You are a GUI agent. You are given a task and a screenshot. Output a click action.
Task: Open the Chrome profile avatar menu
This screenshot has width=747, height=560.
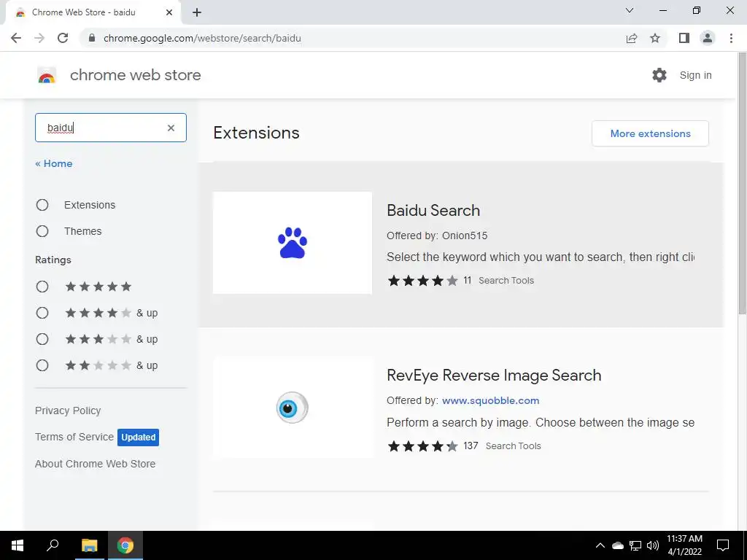coord(708,38)
